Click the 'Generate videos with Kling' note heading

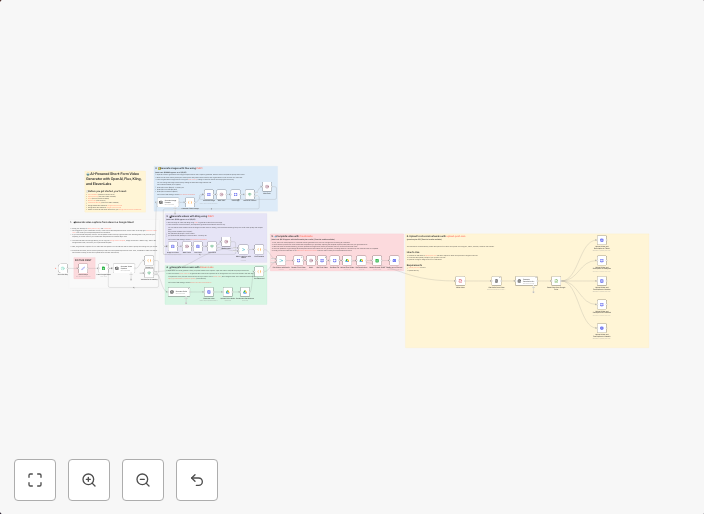click(x=190, y=215)
